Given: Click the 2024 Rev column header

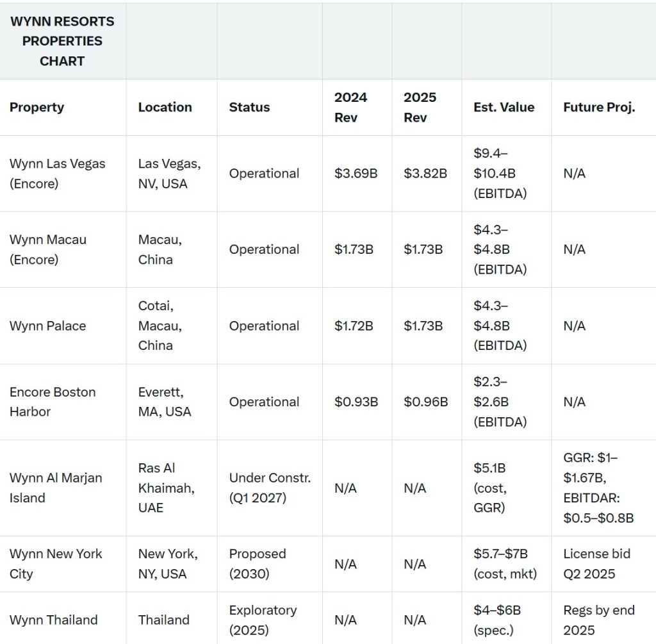Looking at the screenshot, I should coord(350,107).
